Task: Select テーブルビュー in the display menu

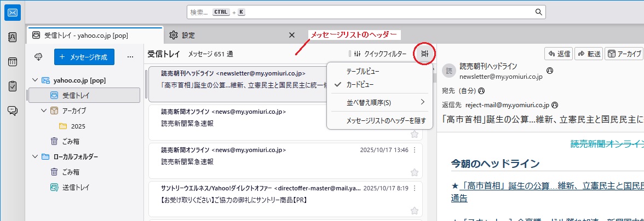Action: click(363, 72)
